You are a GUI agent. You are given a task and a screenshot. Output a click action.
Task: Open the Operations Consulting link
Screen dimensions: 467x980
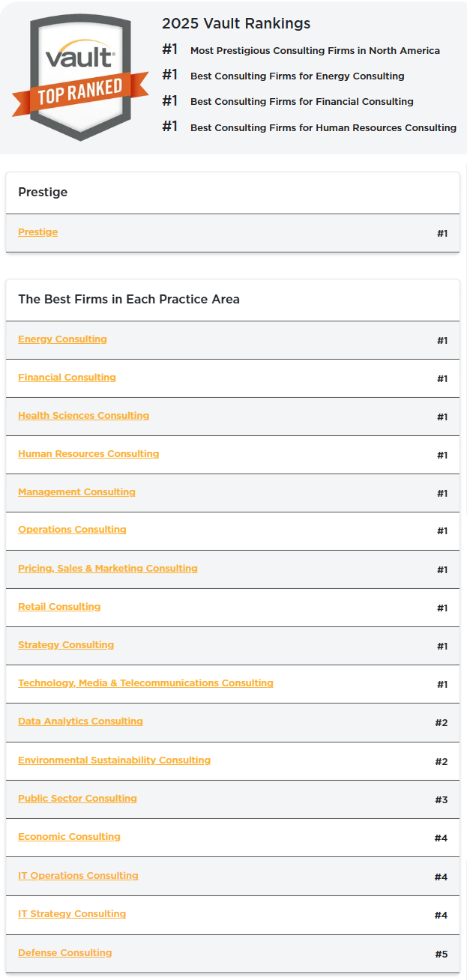click(x=72, y=530)
